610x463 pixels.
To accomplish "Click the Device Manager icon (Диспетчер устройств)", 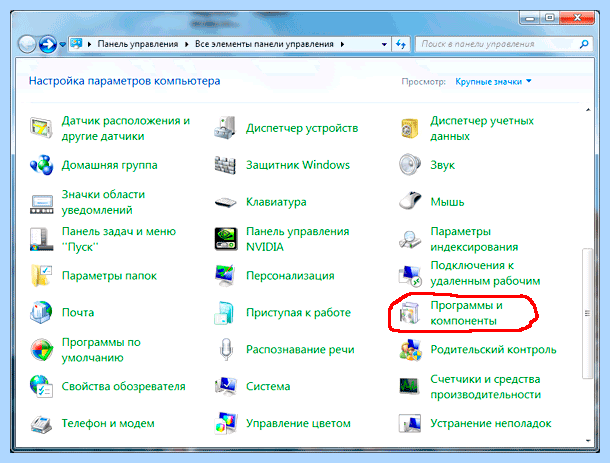I will (x=225, y=128).
